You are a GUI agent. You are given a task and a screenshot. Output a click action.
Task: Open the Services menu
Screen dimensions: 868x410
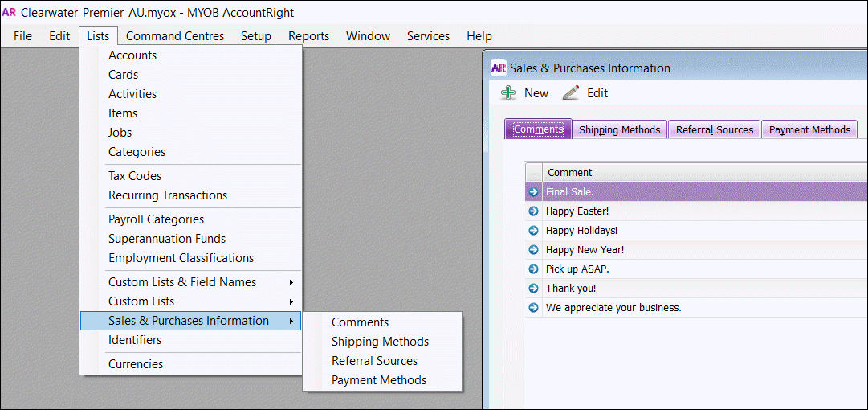[429, 36]
